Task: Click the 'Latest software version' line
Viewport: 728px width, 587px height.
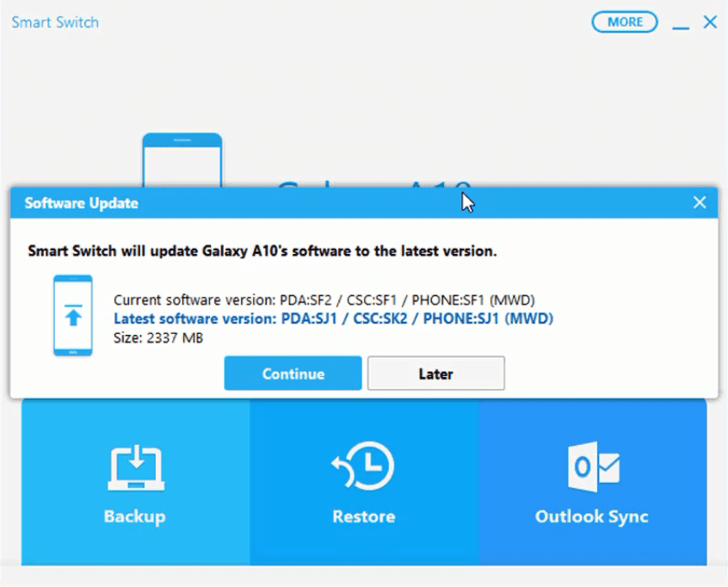Action: click(x=333, y=318)
